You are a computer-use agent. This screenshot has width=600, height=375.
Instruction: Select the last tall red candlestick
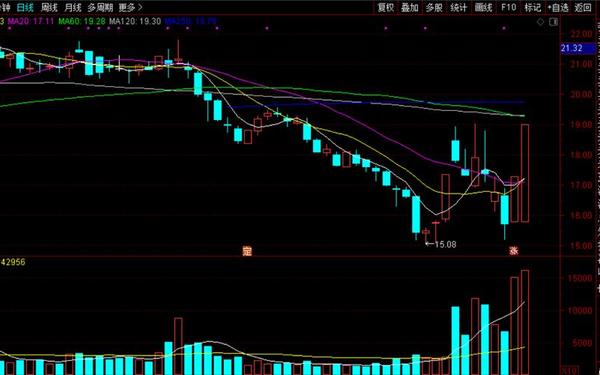525,173
